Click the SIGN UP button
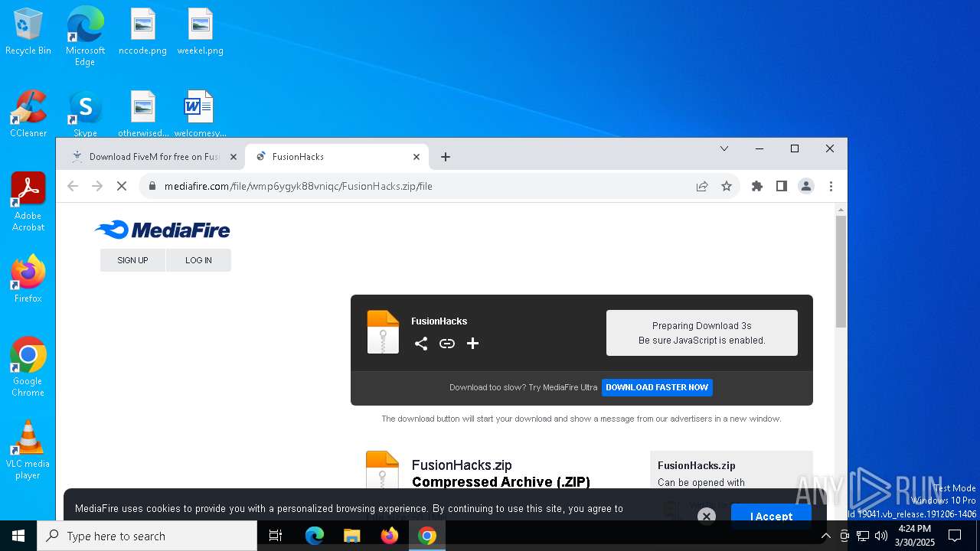 (132, 260)
